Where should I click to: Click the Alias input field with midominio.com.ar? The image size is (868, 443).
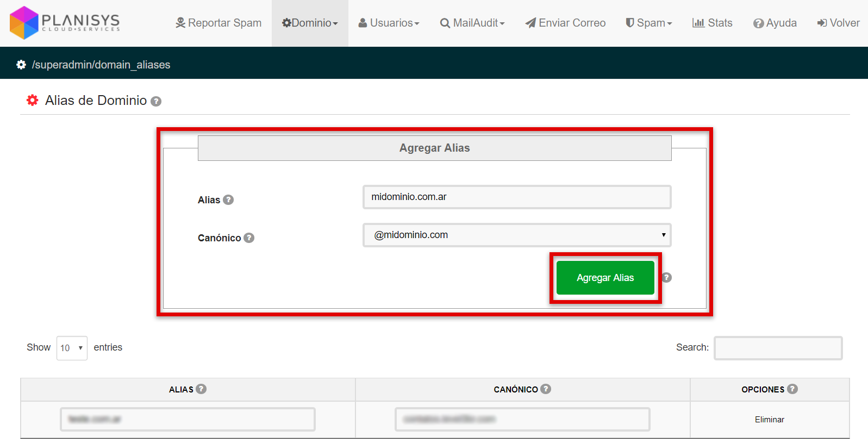tap(517, 197)
